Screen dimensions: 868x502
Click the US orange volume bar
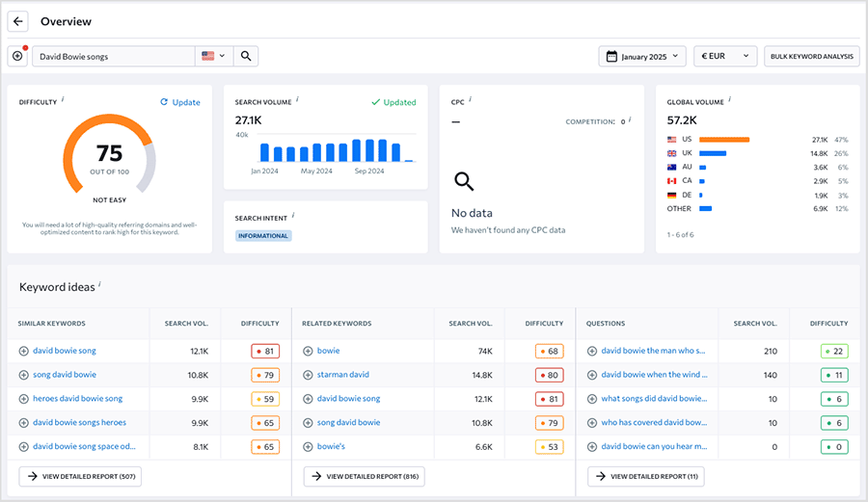click(x=724, y=140)
